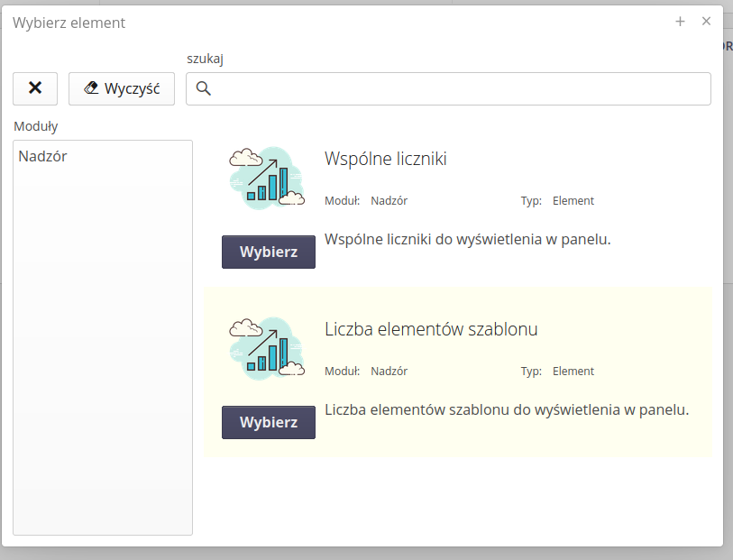Click the Wspólne liczniki chart illustration
This screenshot has width=733, height=560.
pyautogui.click(x=268, y=179)
